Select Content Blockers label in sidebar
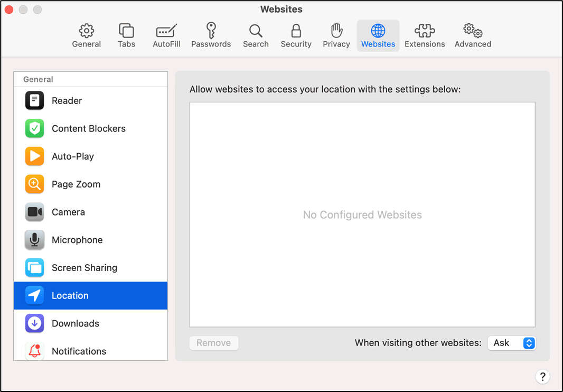Viewport: 563px width, 392px height. [89, 128]
